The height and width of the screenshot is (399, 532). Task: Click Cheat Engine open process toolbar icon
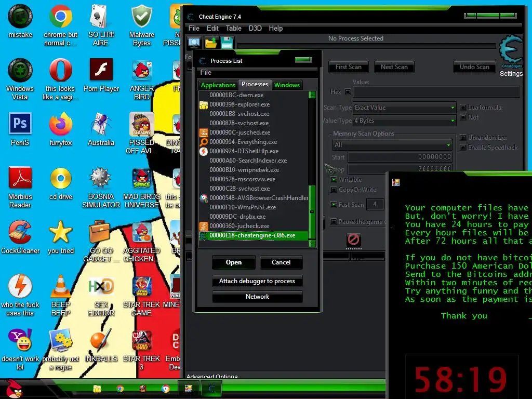coord(194,43)
